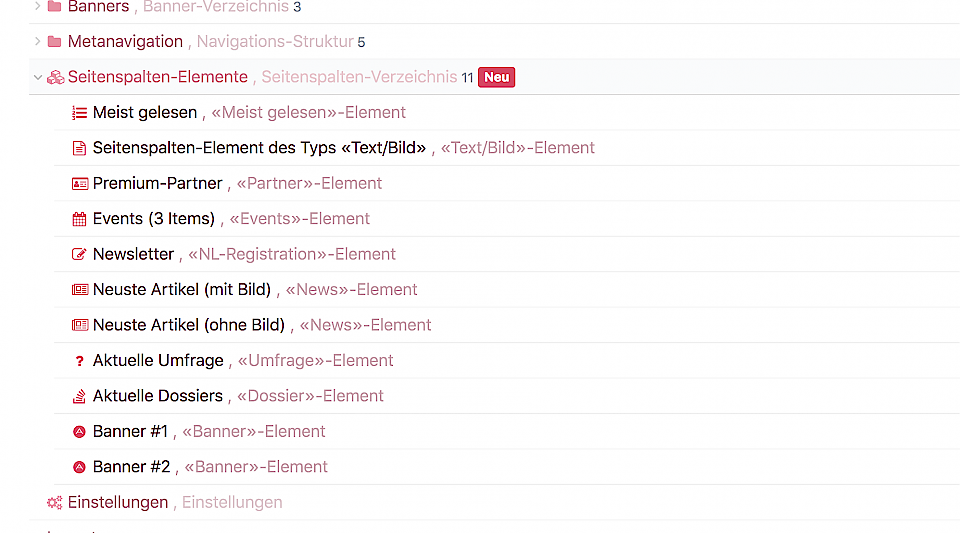Click the stack icon beside Aktuelle Dossiers
The image size is (960, 533).
(x=80, y=396)
